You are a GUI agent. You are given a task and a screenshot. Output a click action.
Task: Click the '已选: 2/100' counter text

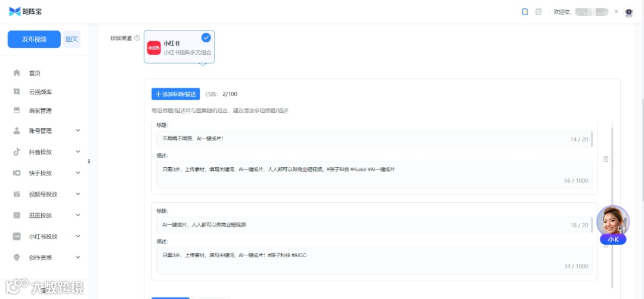[221, 94]
